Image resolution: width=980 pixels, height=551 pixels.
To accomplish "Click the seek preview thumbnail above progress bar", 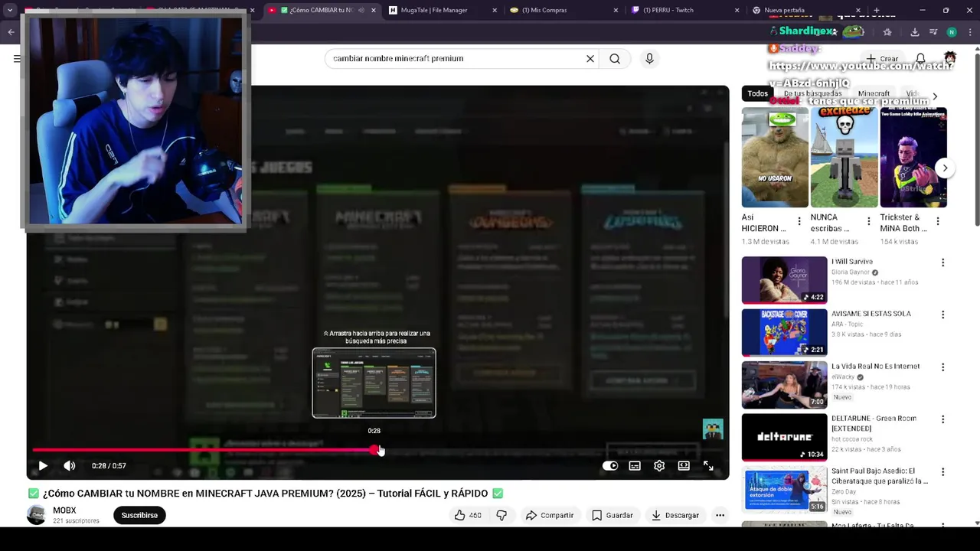I will point(374,383).
